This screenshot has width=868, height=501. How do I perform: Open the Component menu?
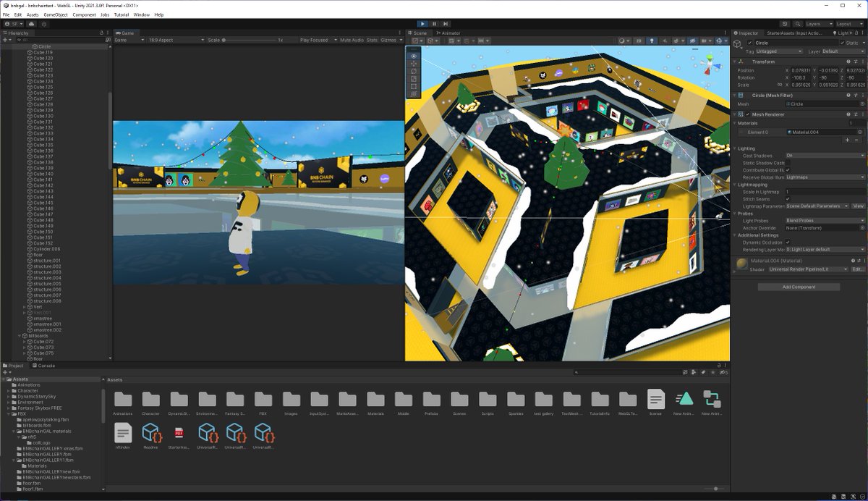click(x=84, y=14)
